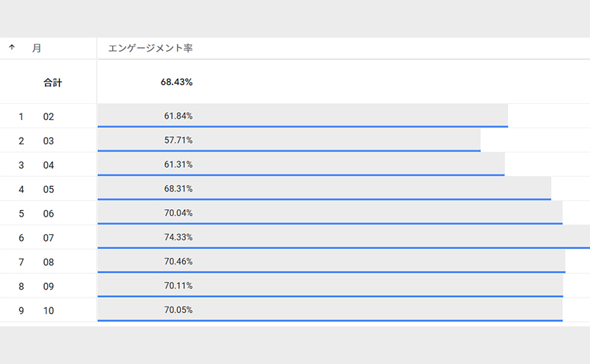Click the 68.31% engagement value
Image resolution: width=590 pixels, height=364 pixels.
178,189
